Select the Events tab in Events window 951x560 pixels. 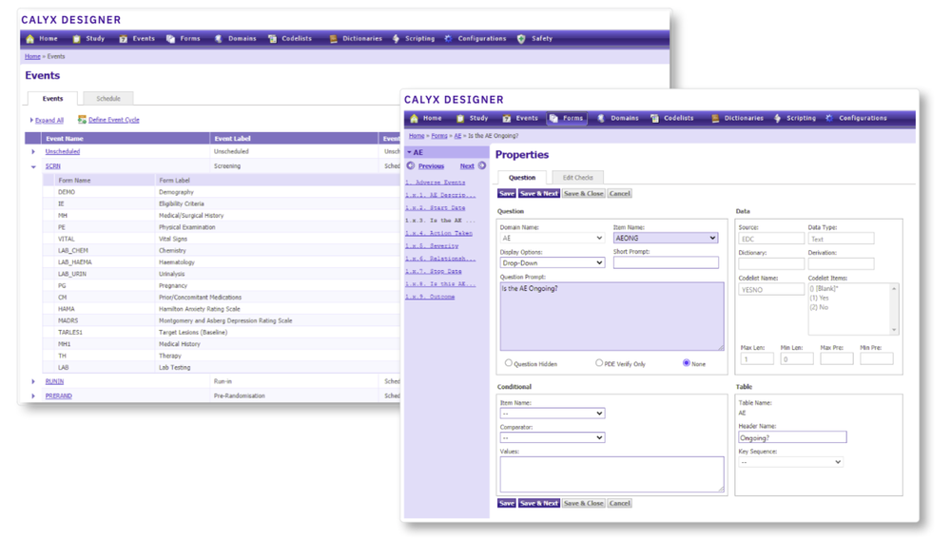pyautogui.click(x=52, y=98)
